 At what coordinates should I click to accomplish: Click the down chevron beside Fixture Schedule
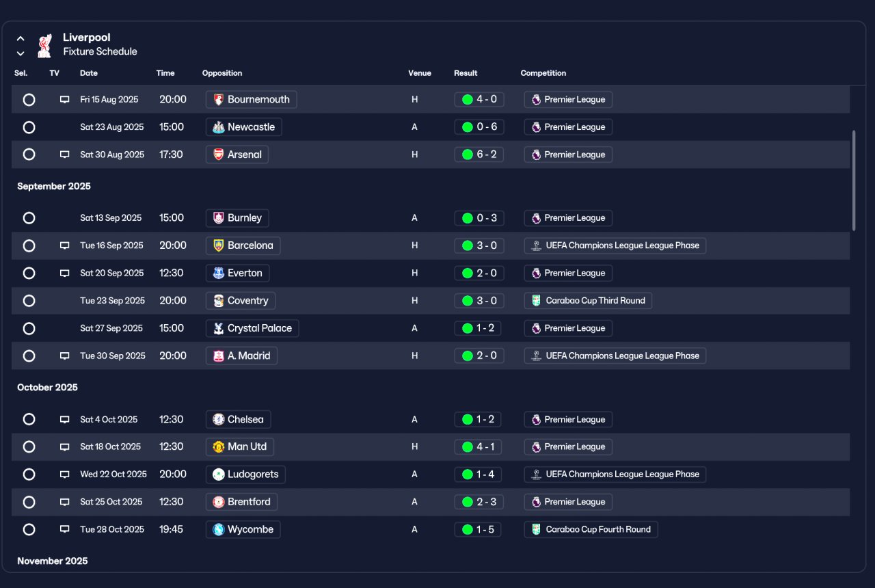pos(21,53)
